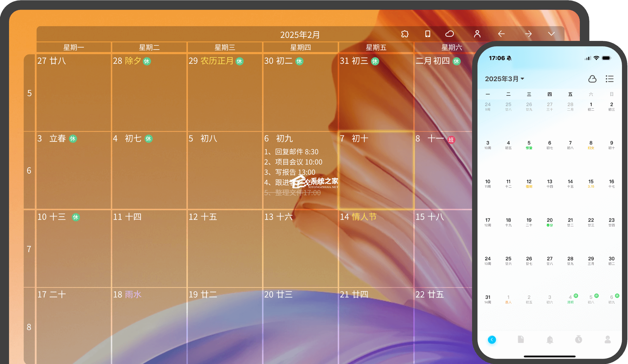Select the 5 初八 day cell
Image resolution: width=628 pixels, height=364 pixels.
point(225,170)
